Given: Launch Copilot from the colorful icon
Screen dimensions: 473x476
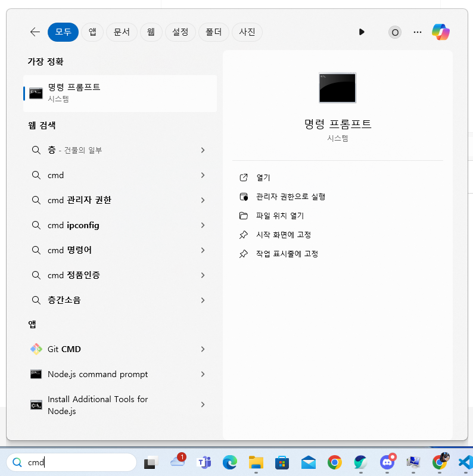Looking at the screenshot, I should [x=441, y=32].
